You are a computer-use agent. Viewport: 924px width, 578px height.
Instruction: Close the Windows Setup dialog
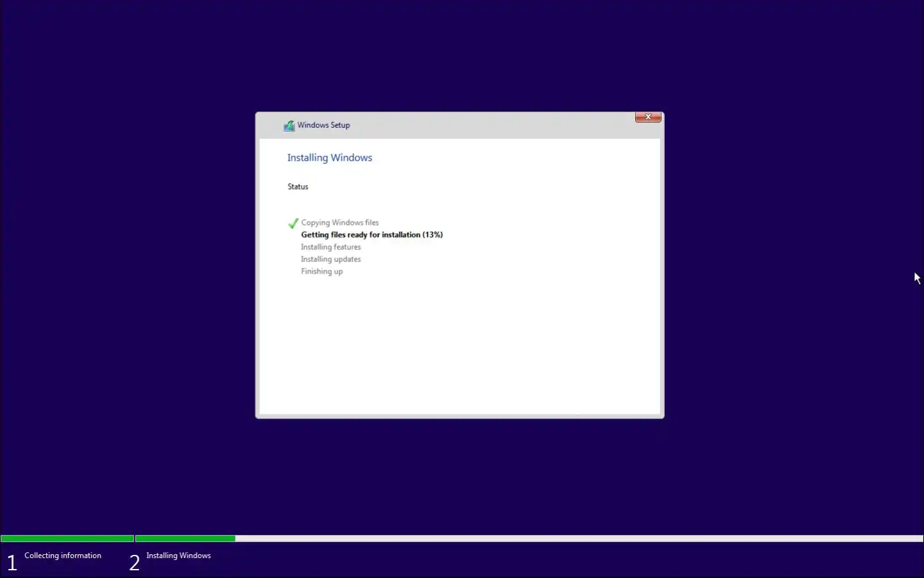click(648, 117)
